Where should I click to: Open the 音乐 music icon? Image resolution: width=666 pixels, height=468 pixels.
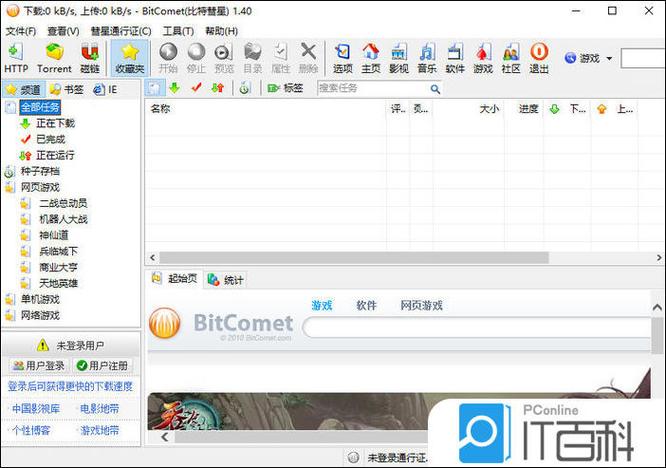pos(426,58)
